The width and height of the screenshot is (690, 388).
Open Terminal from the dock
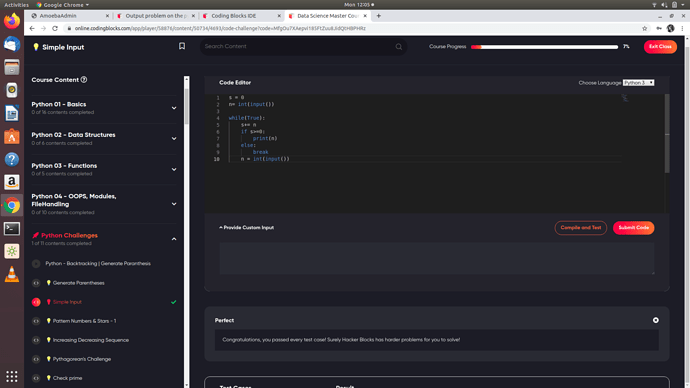(x=12, y=228)
